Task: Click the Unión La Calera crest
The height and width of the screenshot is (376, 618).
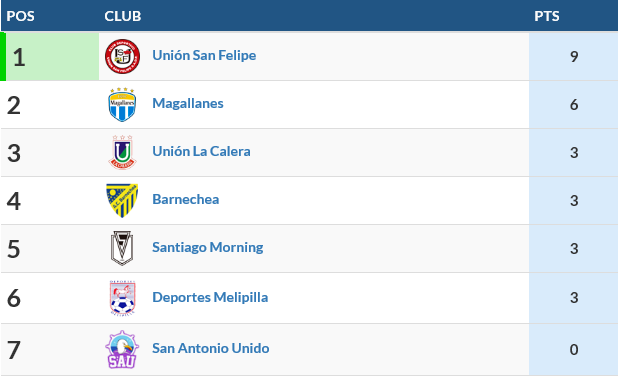Action: 123,153
